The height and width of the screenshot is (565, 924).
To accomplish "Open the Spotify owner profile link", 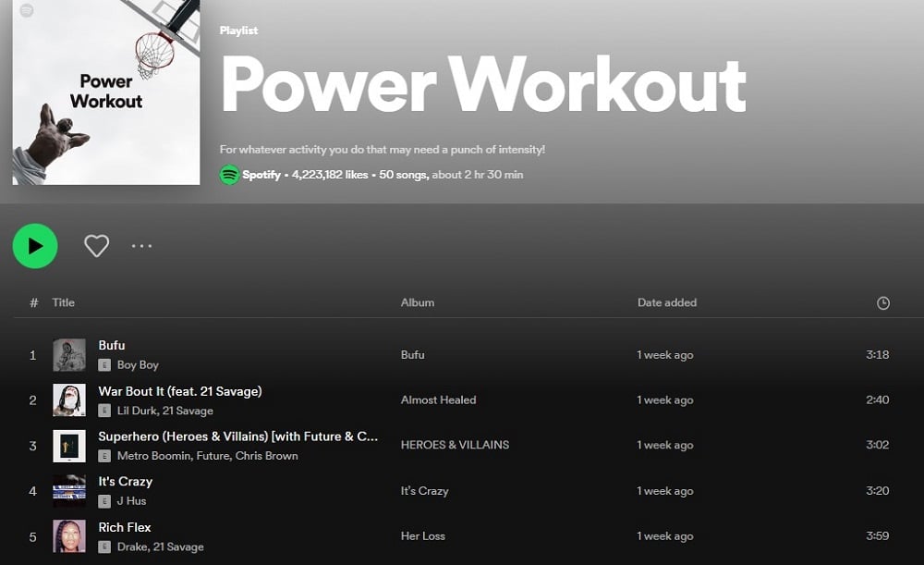I will click(x=261, y=175).
